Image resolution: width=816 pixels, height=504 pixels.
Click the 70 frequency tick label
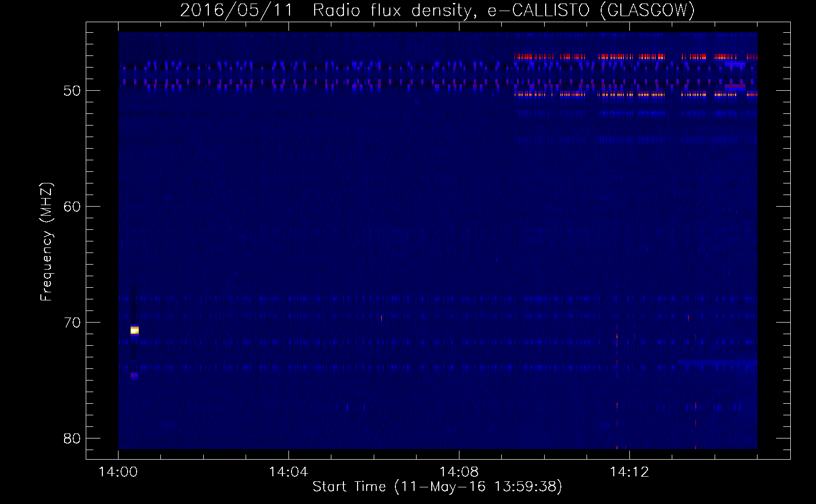[x=72, y=323]
